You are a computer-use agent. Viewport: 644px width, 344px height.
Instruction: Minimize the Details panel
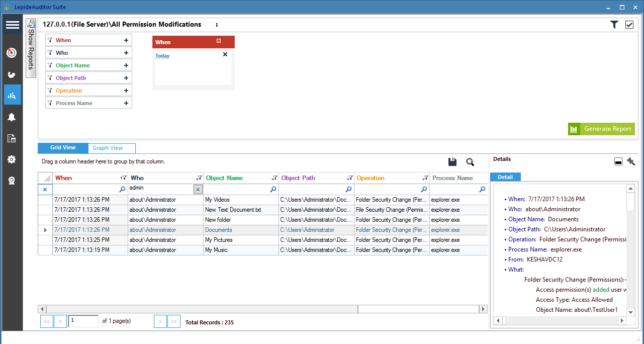(x=618, y=161)
